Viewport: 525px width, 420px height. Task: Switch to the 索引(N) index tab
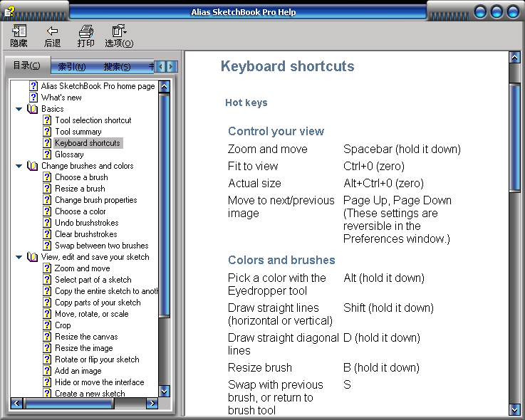tap(72, 67)
